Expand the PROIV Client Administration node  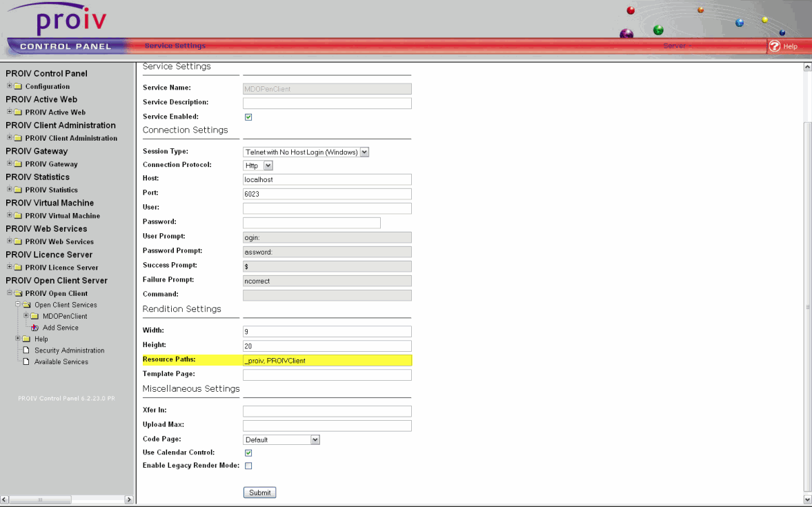10,137
